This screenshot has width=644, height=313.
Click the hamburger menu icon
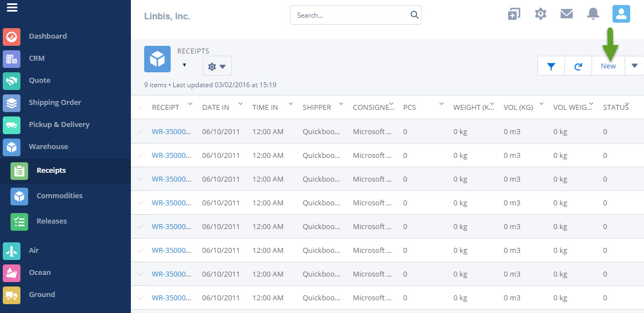pyautogui.click(x=12, y=8)
